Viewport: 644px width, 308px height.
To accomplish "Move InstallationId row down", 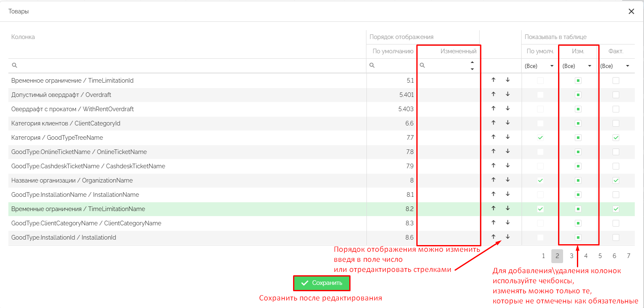I will click(507, 237).
